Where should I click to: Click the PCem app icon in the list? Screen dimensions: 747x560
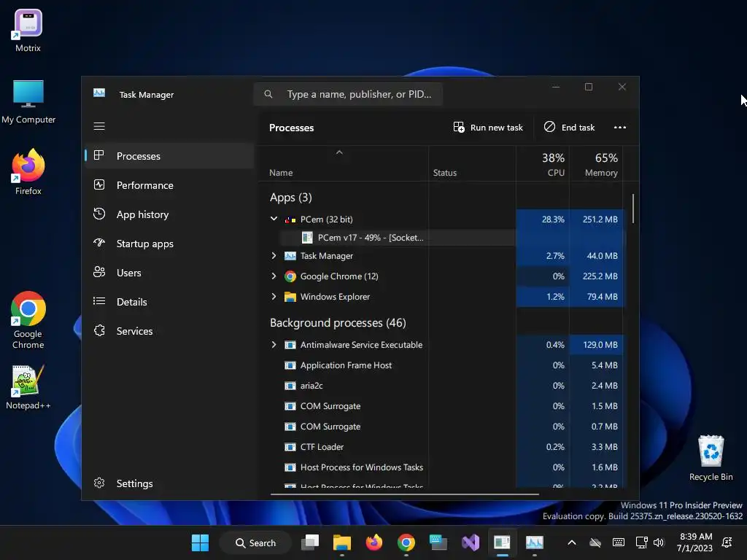point(290,219)
